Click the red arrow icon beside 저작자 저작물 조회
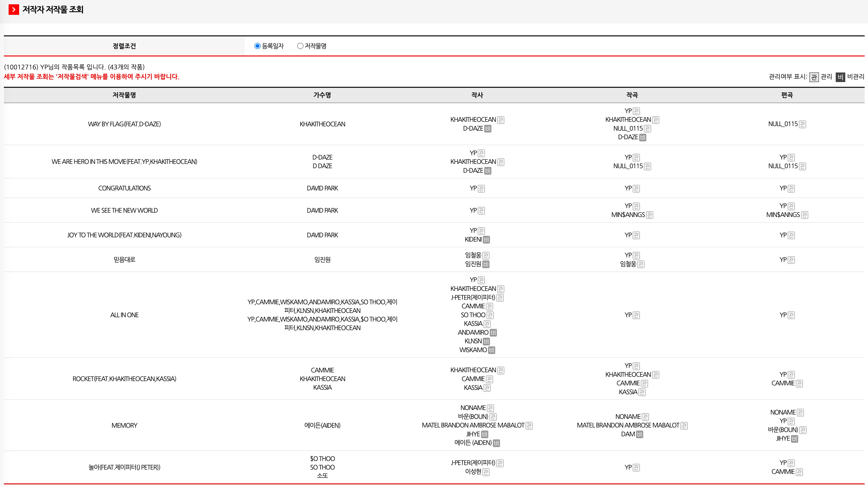 (13, 9)
